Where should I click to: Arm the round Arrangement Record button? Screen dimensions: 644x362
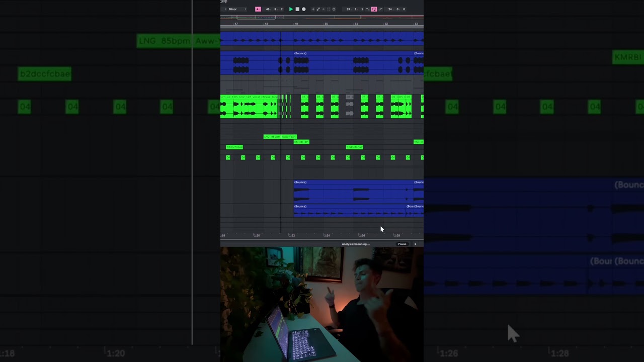click(304, 9)
